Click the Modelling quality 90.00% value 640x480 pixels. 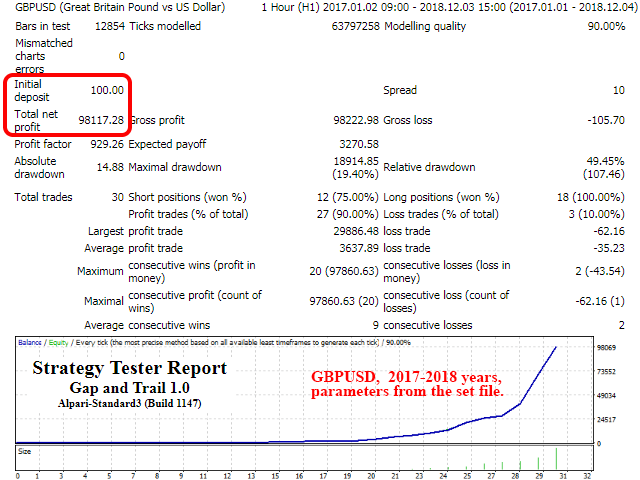click(603, 26)
